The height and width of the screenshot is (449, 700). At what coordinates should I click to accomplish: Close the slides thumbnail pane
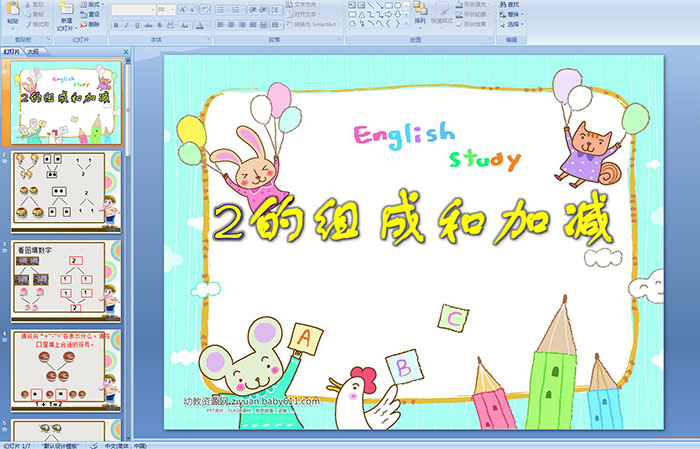pos(126,52)
